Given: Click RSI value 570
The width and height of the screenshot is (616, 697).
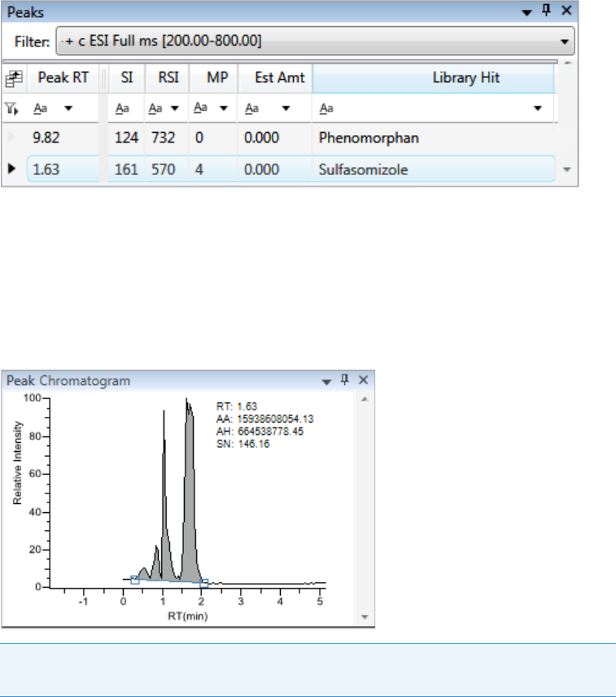Looking at the screenshot, I should pos(163,169).
